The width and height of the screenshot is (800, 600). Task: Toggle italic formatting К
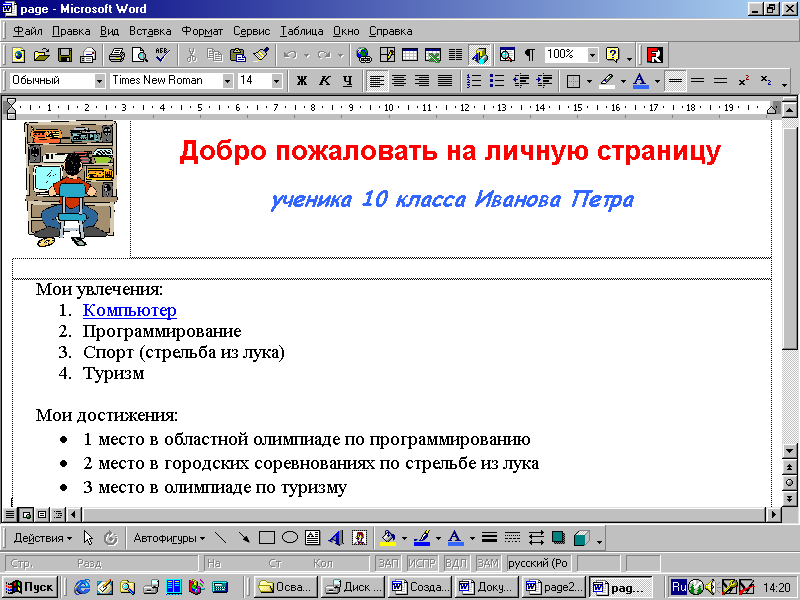point(325,81)
